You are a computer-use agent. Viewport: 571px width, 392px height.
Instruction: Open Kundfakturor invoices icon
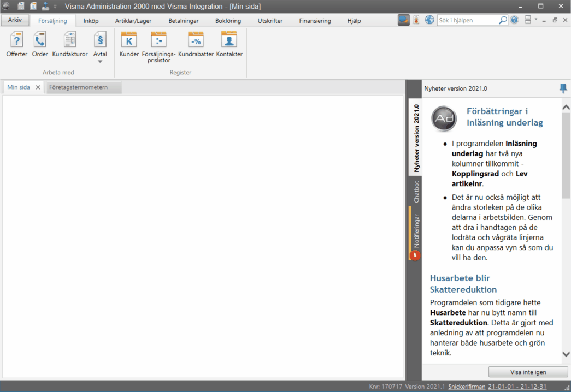pyautogui.click(x=69, y=44)
